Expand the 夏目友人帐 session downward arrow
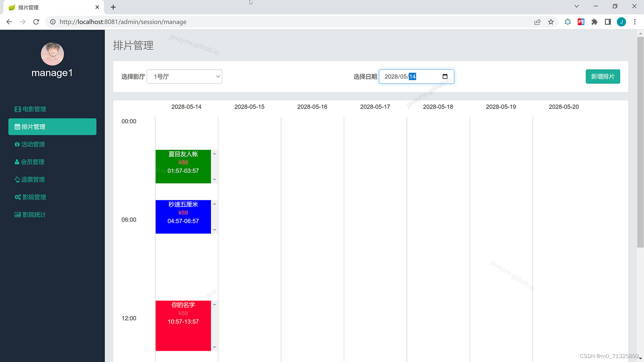The height and width of the screenshot is (362, 644). pyautogui.click(x=214, y=180)
